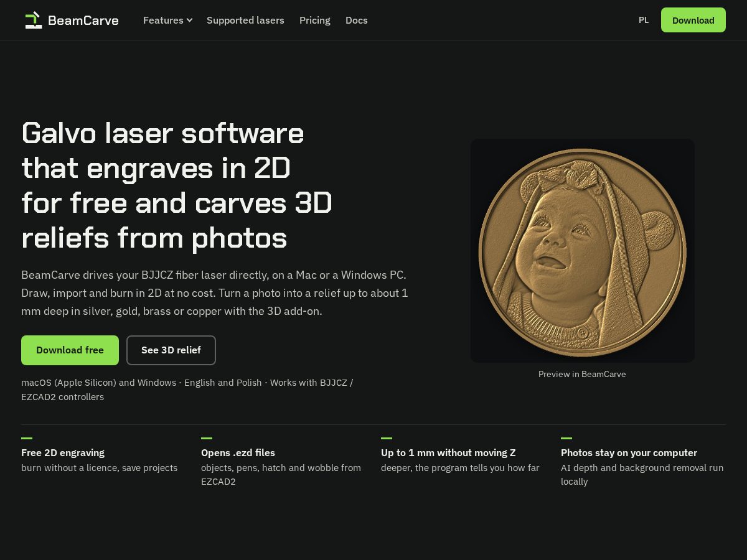Expand the Features dropdown menu
The height and width of the screenshot is (560, 747).
(x=167, y=20)
